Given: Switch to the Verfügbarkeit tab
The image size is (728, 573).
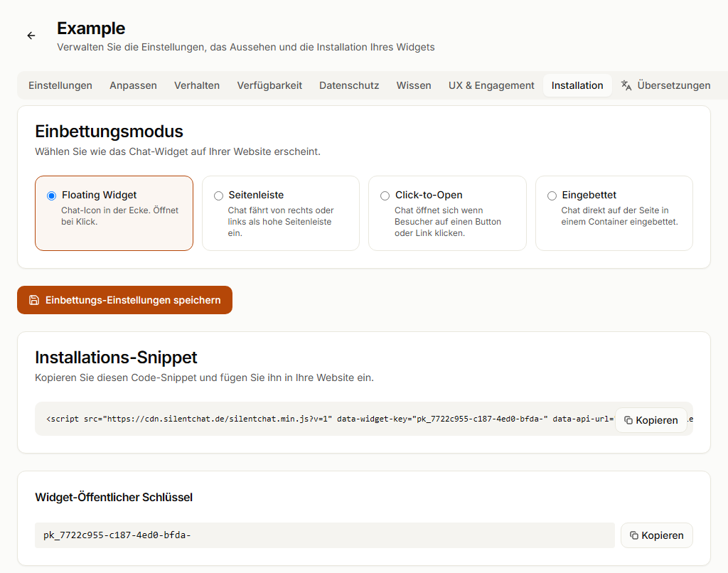Looking at the screenshot, I should coord(269,85).
